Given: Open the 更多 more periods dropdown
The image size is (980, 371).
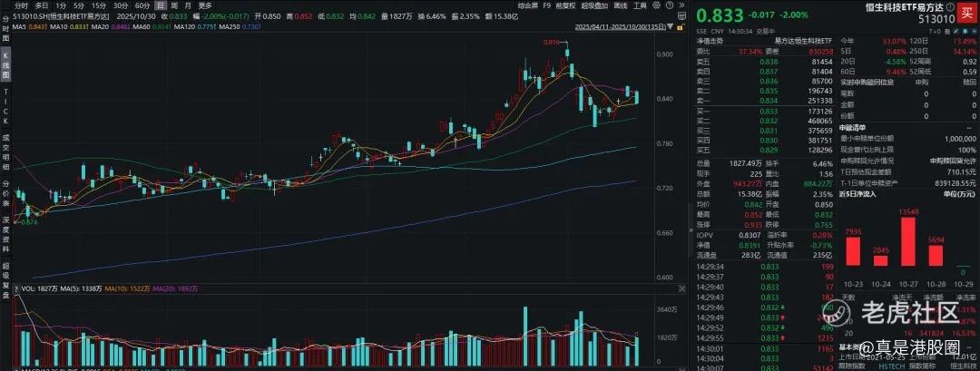Looking at the screenshot, I should 205,5.
